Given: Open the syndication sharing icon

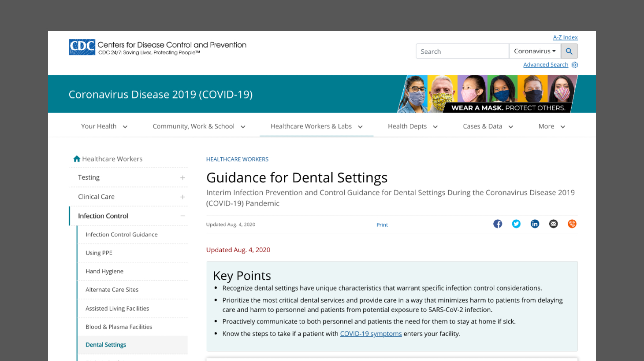Looking at the screenshot, I should coord(572,224).
